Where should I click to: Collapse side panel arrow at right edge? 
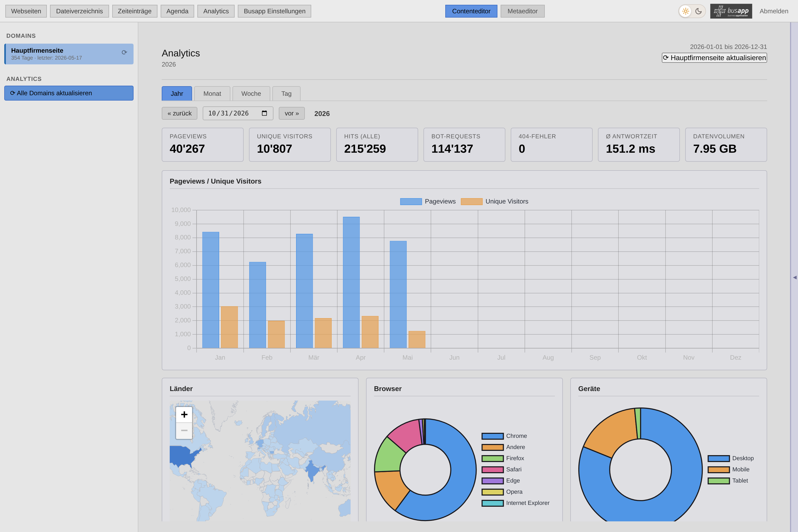click(x=795, y=277)
